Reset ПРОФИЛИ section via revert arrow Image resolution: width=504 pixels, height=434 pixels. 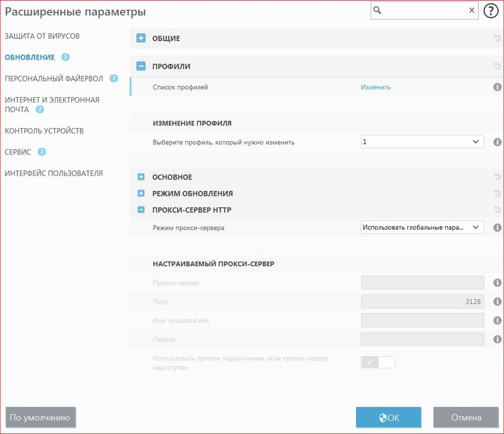pyautogui.click(x=497, y=66)
